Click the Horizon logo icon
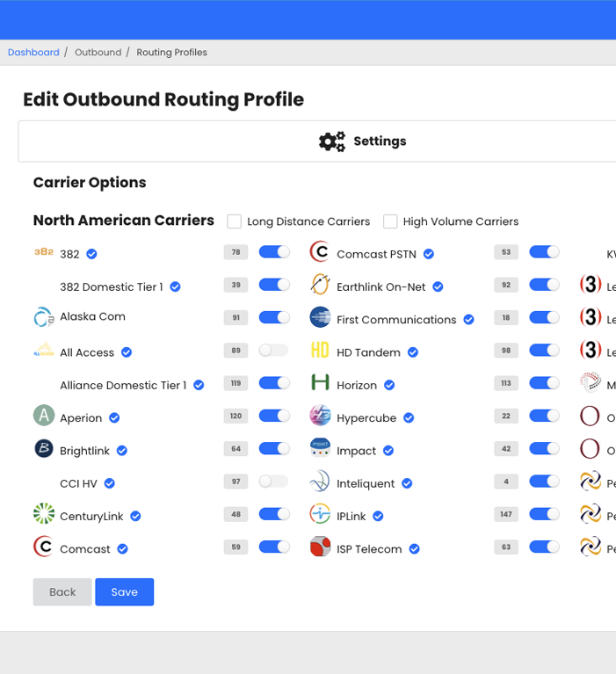 320,382
